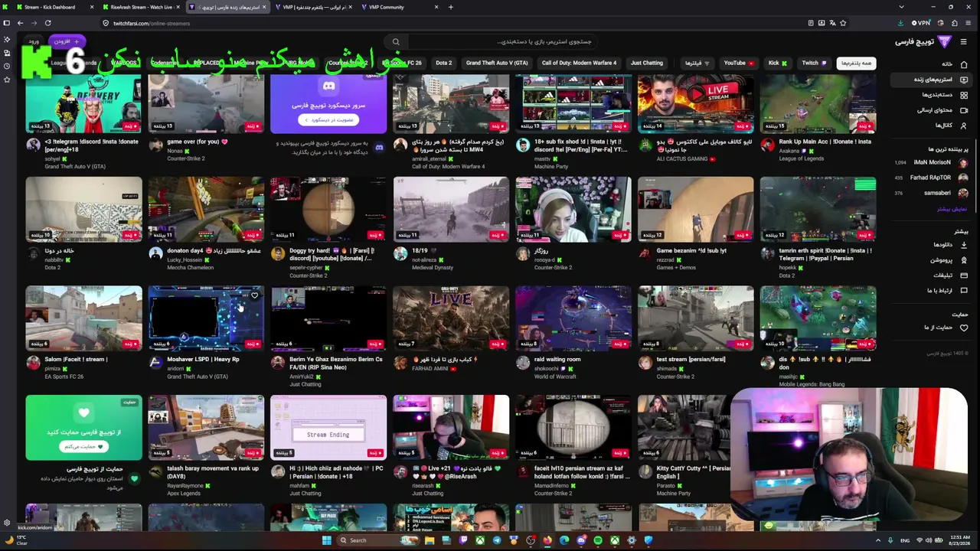Viewport: 980px width, 551px height.
Task: Filter streams by Twitch platform
Action: point(813,63)
